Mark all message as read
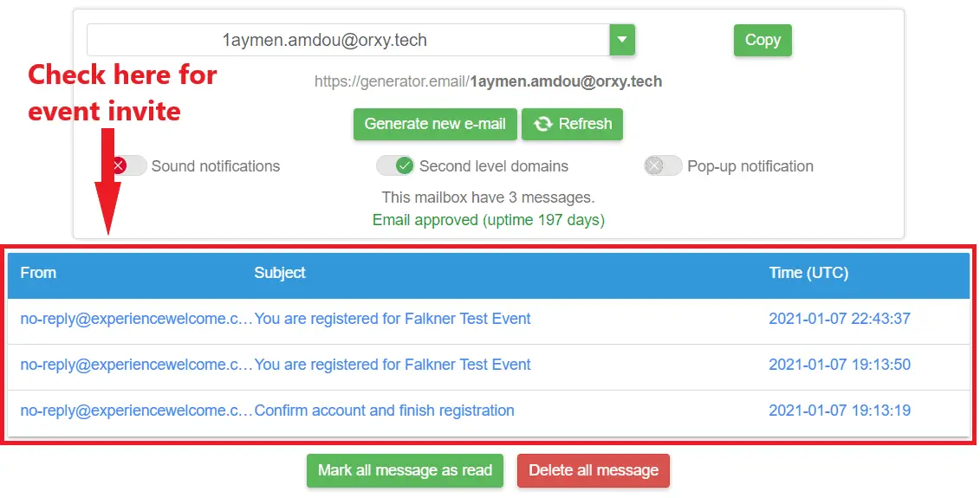The height and width of the screenshot is (498, 980). tap(405, 470)
